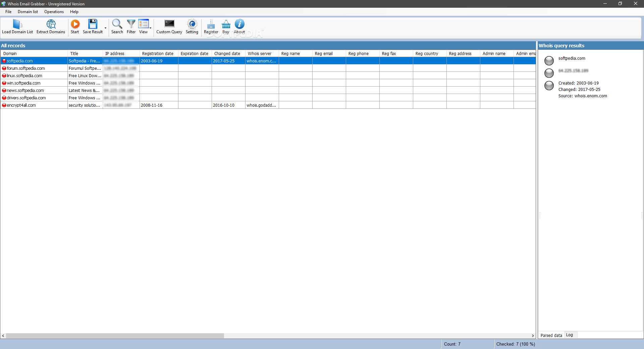Switch to the Parsed data tab

point(551,335)
